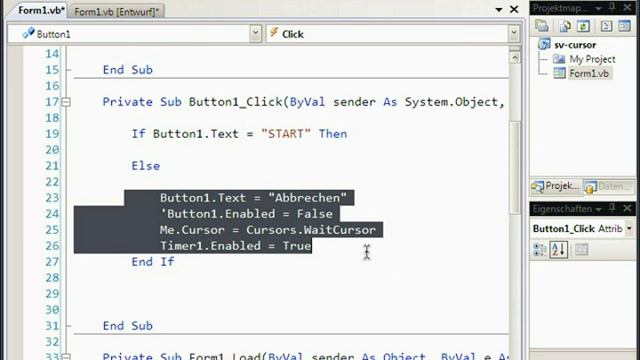Image resolution: width=640 pixels, height=360 pixels.
Task: Click the View Designer icon in project explorer
Action: pos(624,26)
